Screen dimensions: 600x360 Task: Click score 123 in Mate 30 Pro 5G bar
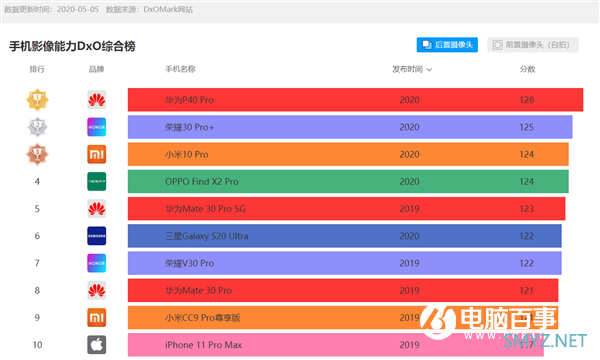527,209
